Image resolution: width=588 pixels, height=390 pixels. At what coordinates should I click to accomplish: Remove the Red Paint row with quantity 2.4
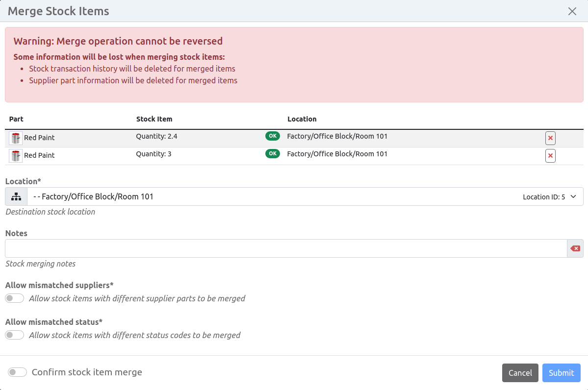click(x=550, y=138)
